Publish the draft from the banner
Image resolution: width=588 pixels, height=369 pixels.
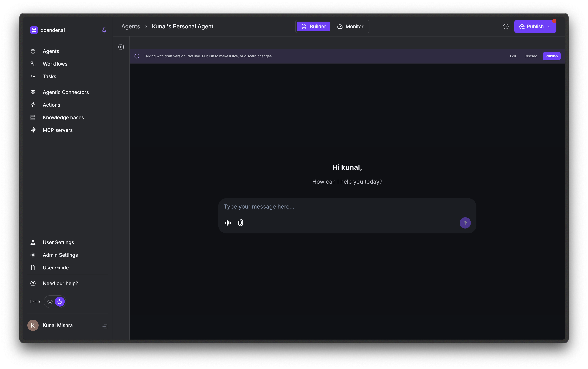[551, 56]
